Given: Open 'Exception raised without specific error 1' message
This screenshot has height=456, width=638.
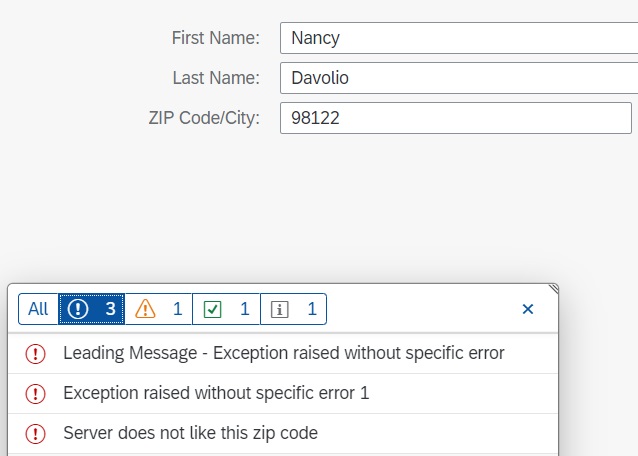Looking at the screenshot, I should (x=216, y=393).
